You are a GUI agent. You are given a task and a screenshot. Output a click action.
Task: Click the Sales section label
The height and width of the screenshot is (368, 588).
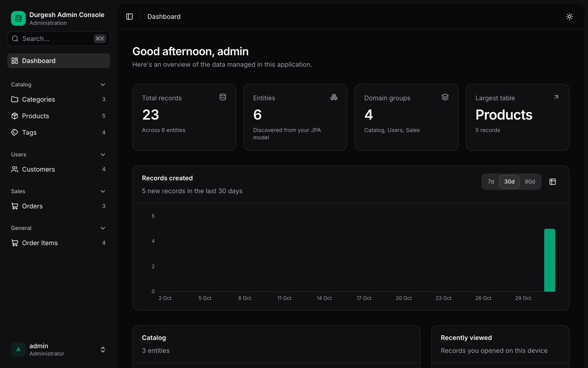[x=18, y=191]
